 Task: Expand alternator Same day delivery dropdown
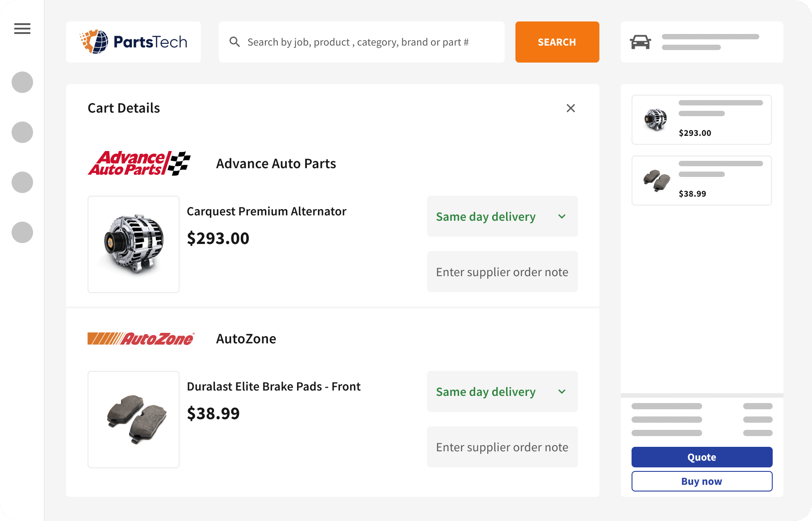502,216
